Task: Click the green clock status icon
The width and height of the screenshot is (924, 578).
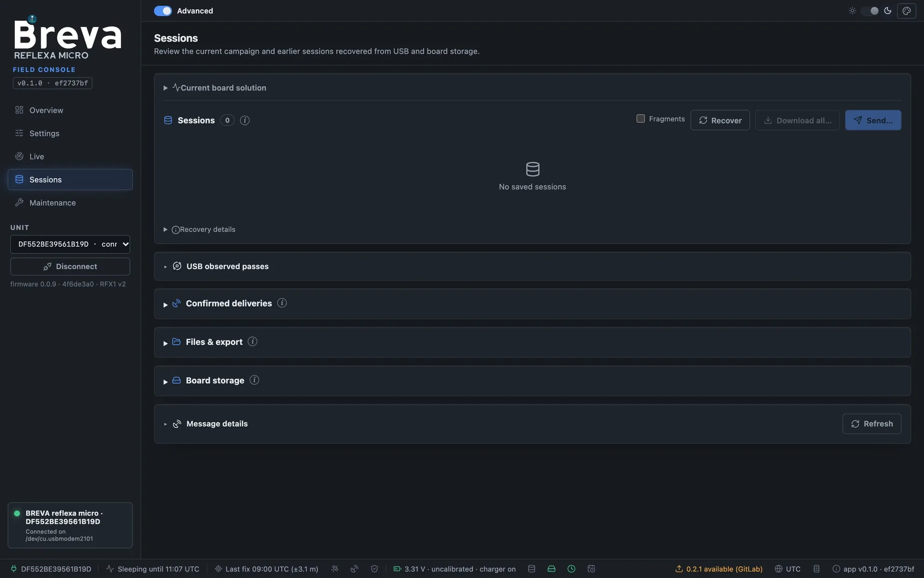Action: [571, 569]
